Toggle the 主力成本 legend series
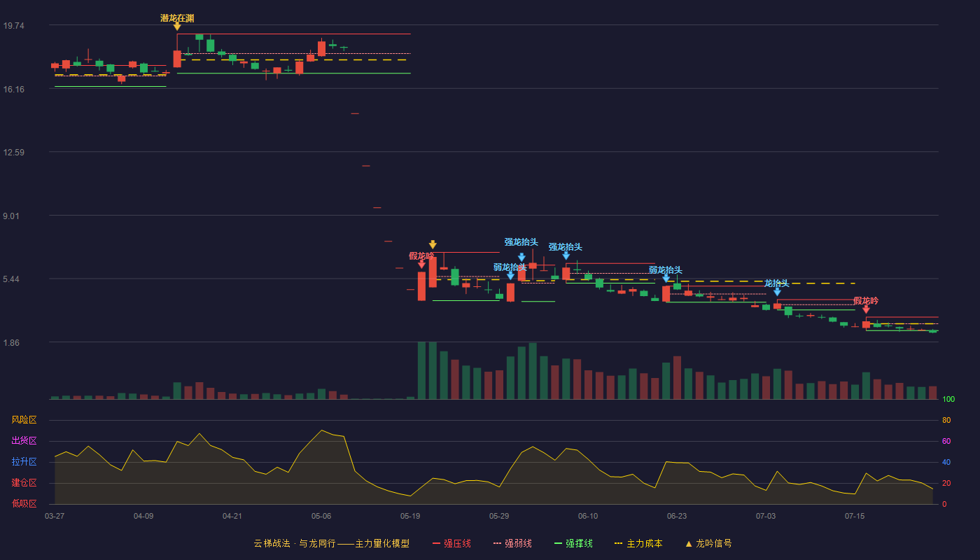This screenshot has width=980, height=560. (x=638, y=543)
